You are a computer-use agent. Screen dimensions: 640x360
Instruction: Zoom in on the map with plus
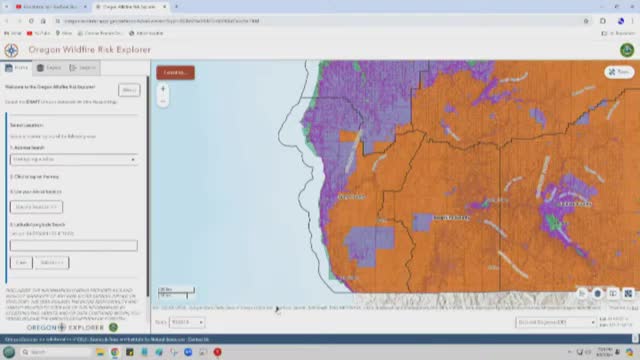[x=163, y=89]
